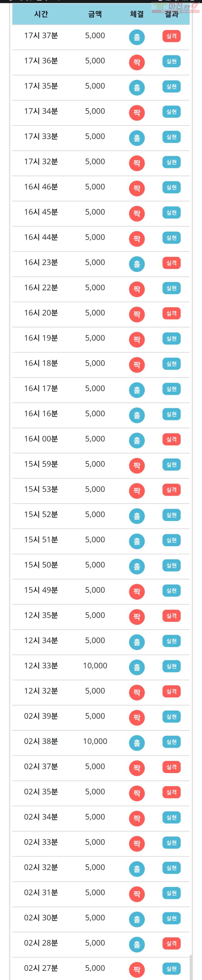The height and width of the screenshot is (980, 202).
Task: Click the red 짝 circle at 17시 36분
Action: coord(137,62)
